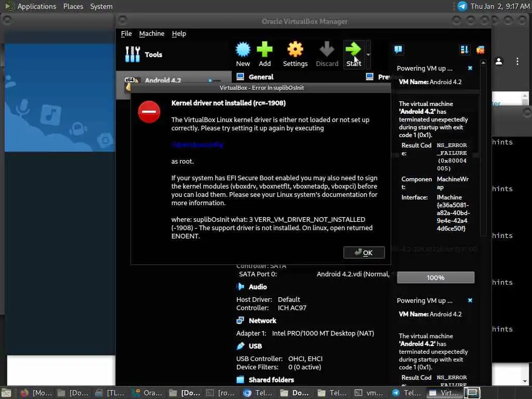Open the Places menu
Image resolution: width=532 pixels, height=399 pixels.
[x=73, y=6]
